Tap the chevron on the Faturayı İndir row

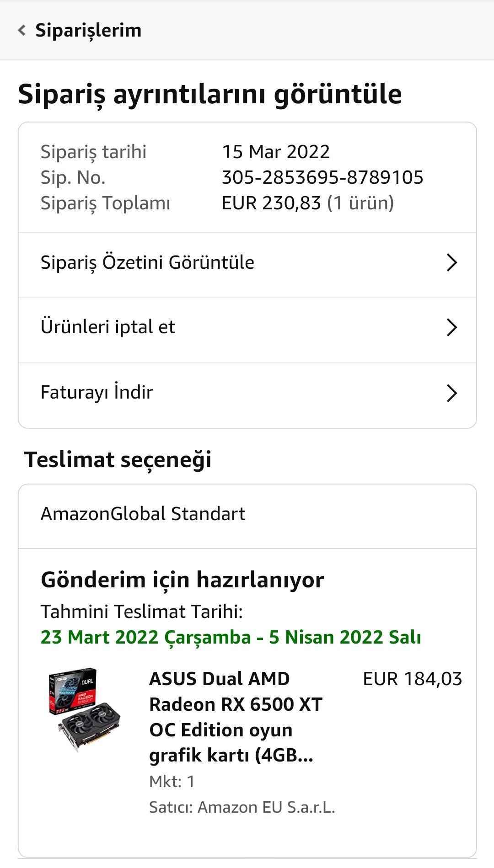coord(451,393)
